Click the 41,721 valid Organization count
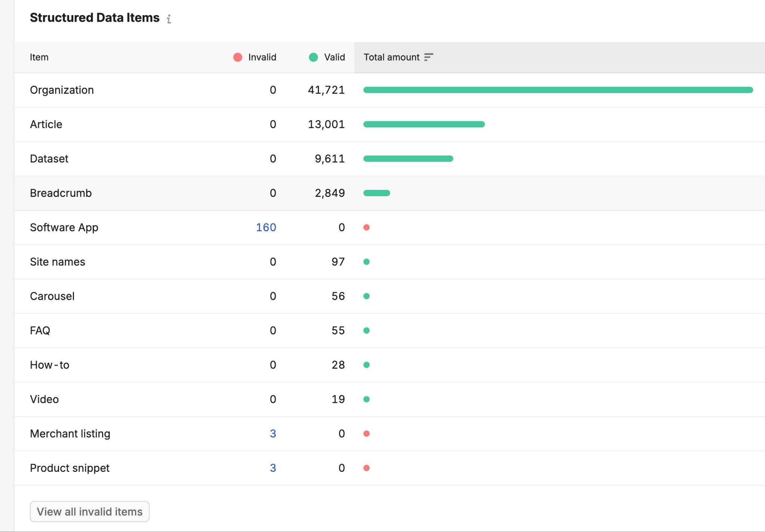 click(x=326, y=90)
